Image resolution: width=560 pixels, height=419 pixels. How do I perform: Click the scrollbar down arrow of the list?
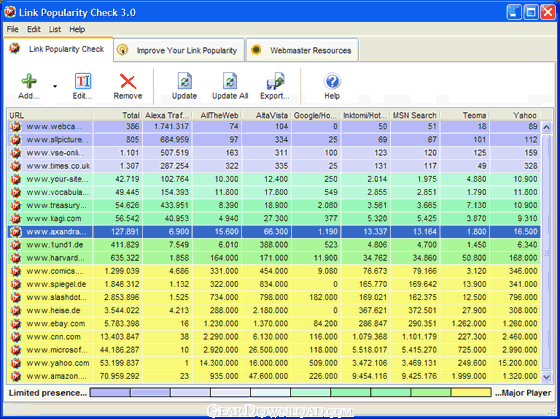[x=546, y=376]
